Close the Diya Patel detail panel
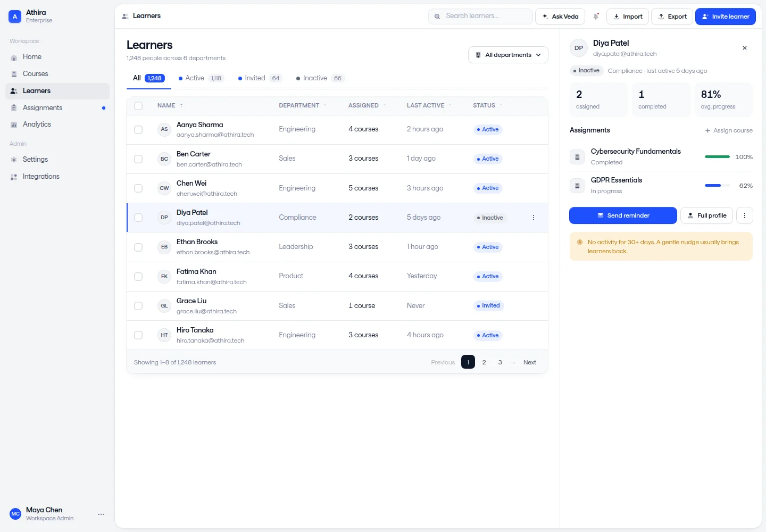 (745, 48)
